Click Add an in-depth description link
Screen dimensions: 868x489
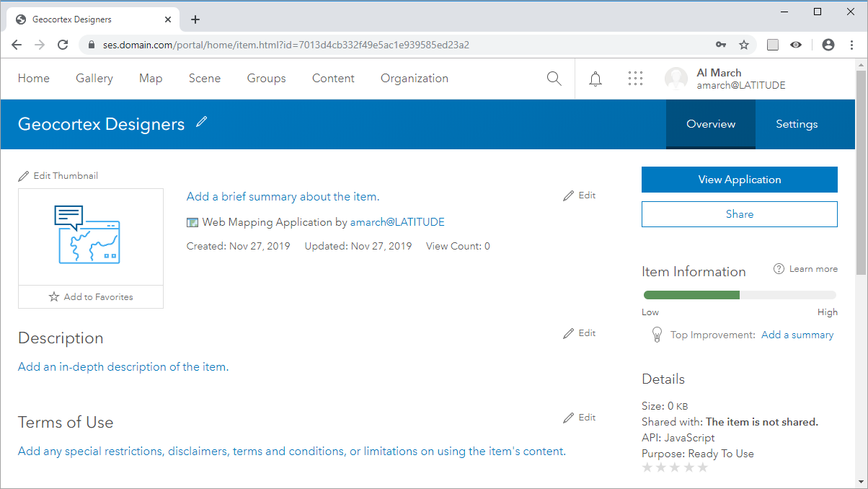click(x=122, y=366)
